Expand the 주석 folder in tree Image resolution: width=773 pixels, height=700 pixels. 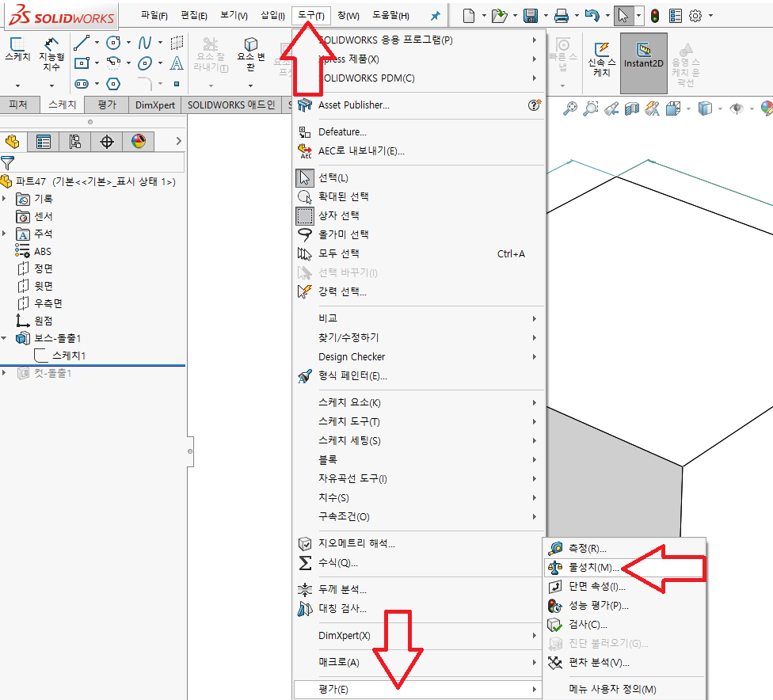pyautogui.click(x=5, y=233)
